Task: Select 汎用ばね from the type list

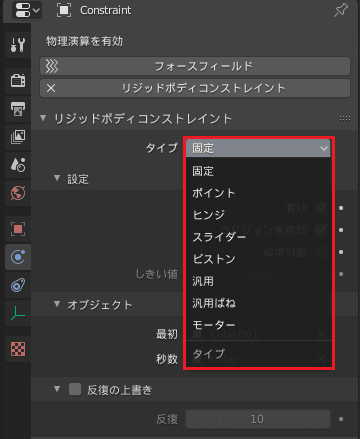Action: pyautogui.click(x=258, y=303)
